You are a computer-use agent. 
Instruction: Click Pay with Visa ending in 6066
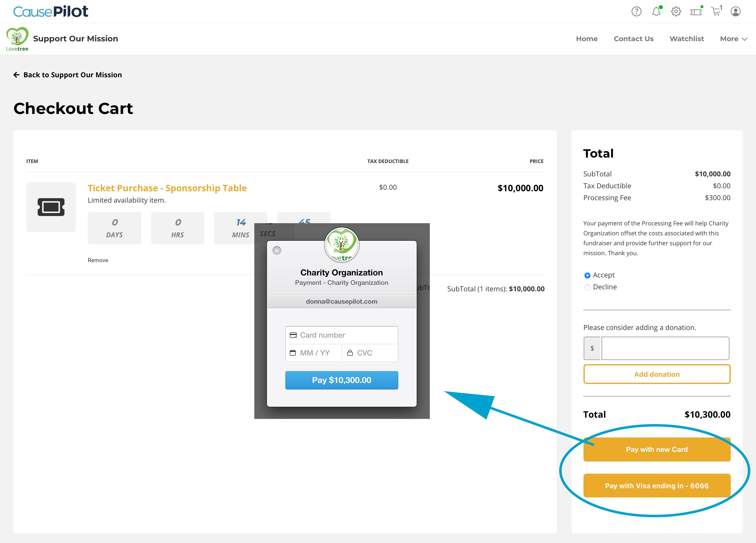pyautogui.click(x=657, y=486)
